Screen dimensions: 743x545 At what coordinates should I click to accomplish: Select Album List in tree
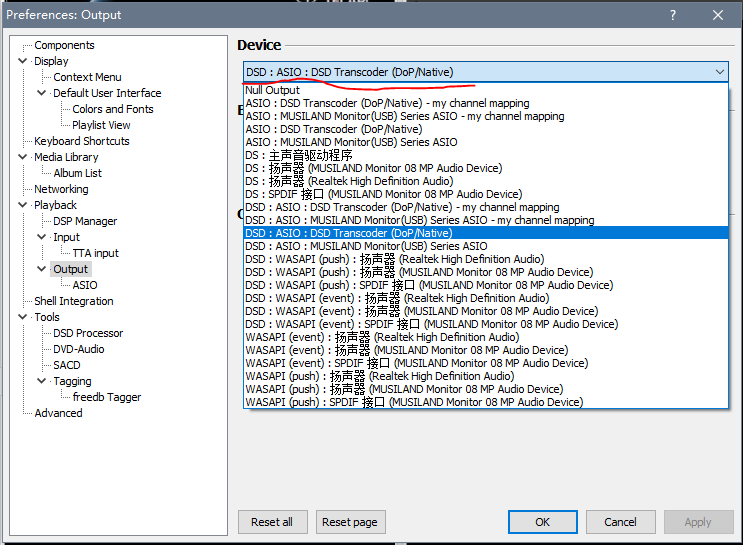click(x=77, y=173)
